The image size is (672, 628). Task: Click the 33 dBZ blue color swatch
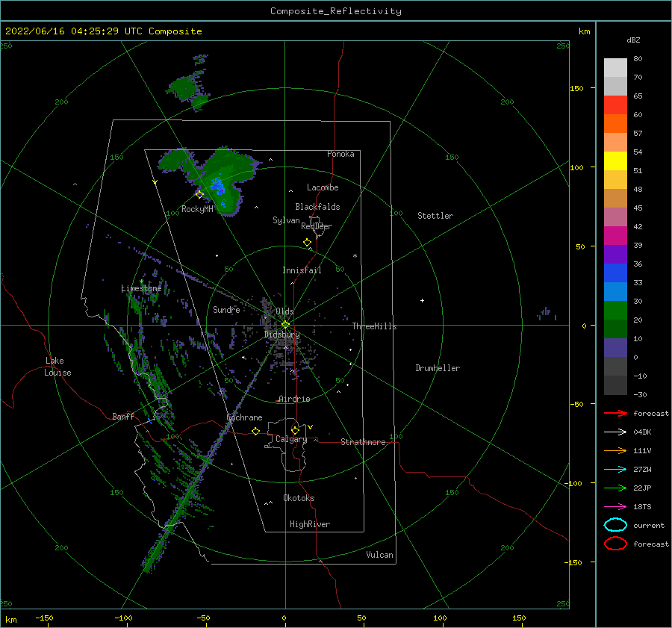point(615,273)
